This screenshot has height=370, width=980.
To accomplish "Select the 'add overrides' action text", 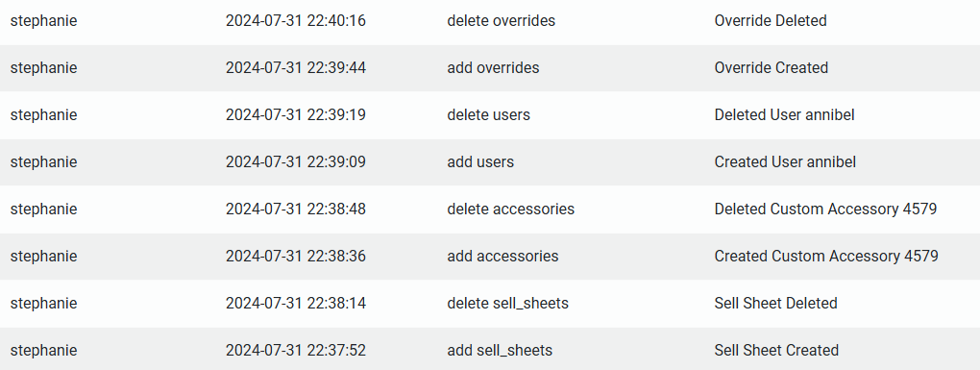I will coord(493,67).
